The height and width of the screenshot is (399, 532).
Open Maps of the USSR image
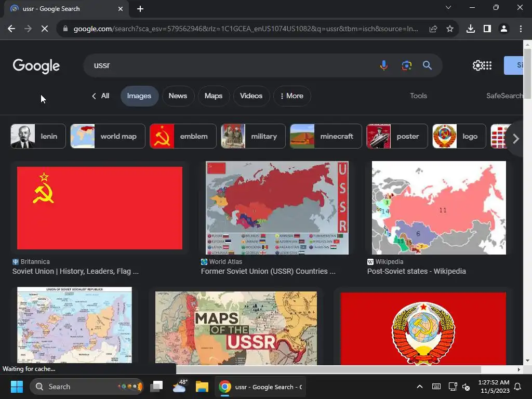(236, 328)
